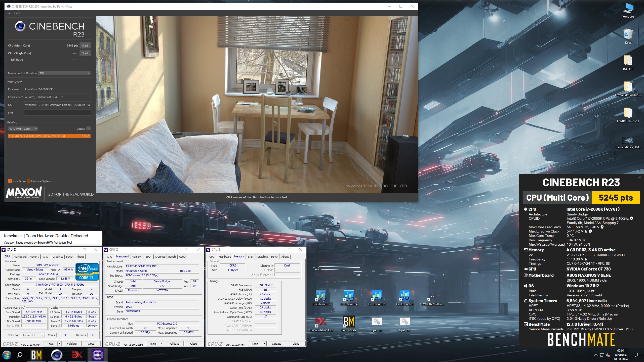Open Tools dropdown arrow in Mainboard CPU-Z
Screen dimensions: 644x362
(162, 344)
